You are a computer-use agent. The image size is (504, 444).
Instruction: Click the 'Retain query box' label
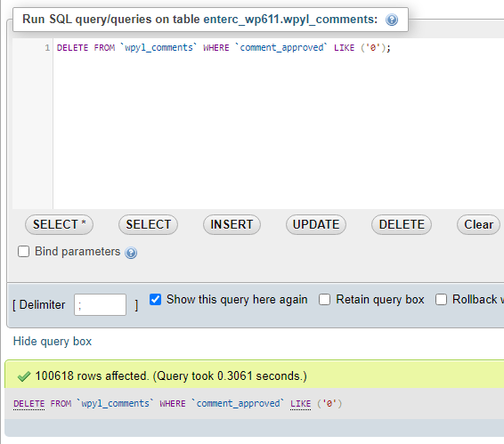380,300
